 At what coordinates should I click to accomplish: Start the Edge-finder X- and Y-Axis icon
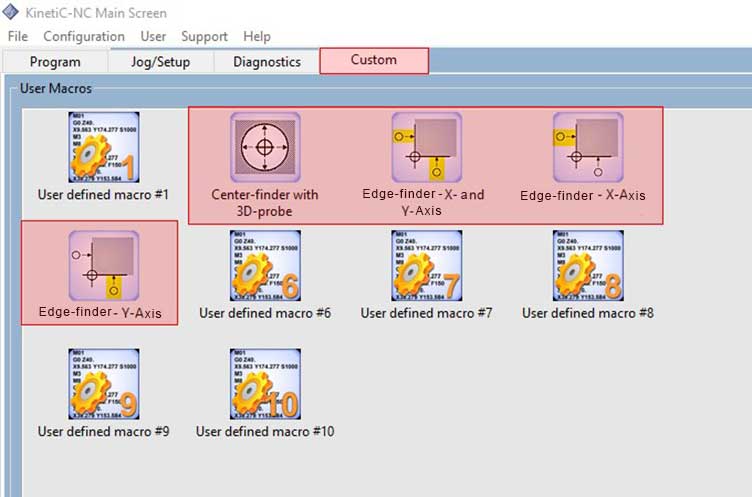427,147
